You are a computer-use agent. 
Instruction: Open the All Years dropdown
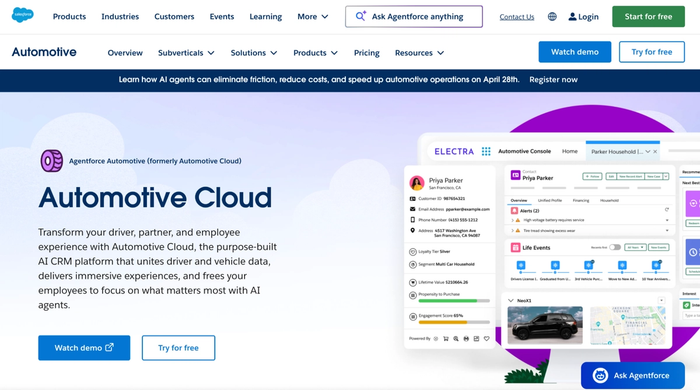[x=635, y=247]
